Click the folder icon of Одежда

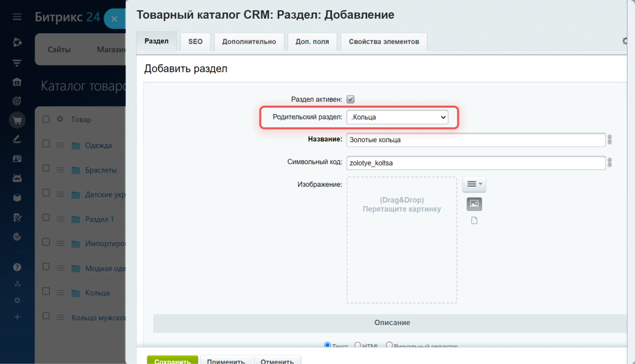(75, 145)
